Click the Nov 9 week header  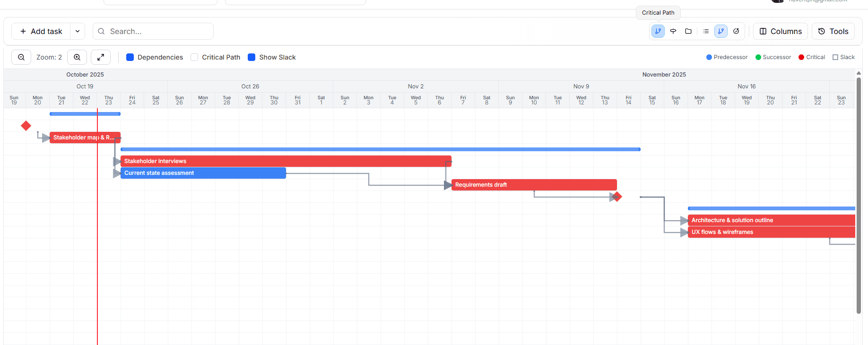pyautogui.click(x=581, y=86)
